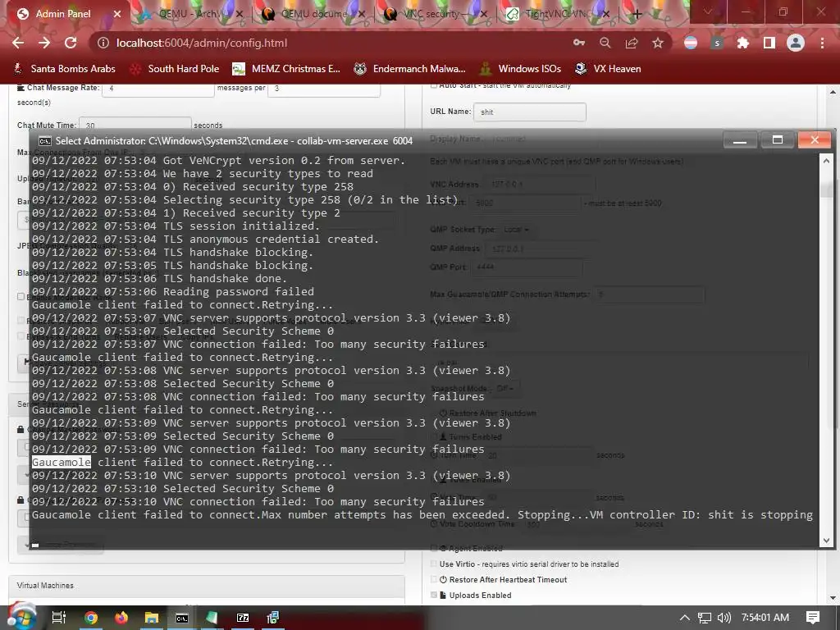Switch to the Admin Panel tab
Viewport: 840px width, 630px height.
63,14
